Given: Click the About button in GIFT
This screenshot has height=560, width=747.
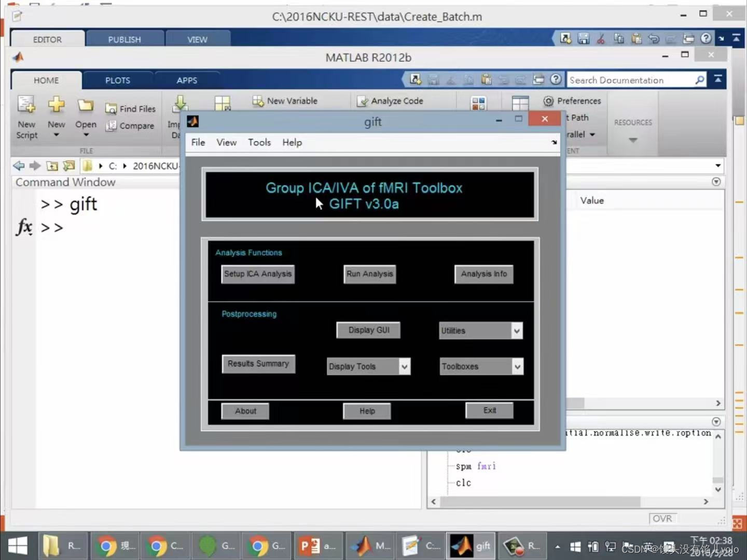Looking at the screenshot, I should 245,411.
